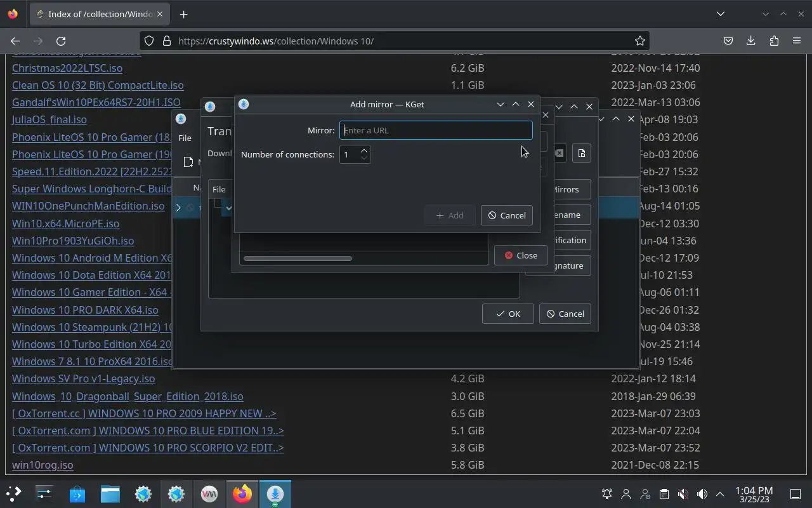
Task: Switch to KGet from the taskbar
Action: tap(275, 493)
